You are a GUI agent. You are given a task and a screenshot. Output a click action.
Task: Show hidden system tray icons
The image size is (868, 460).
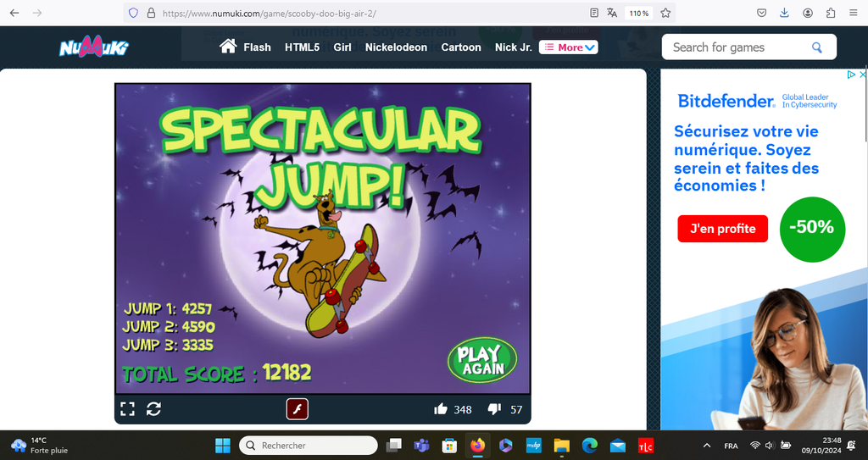click(707, 446)
